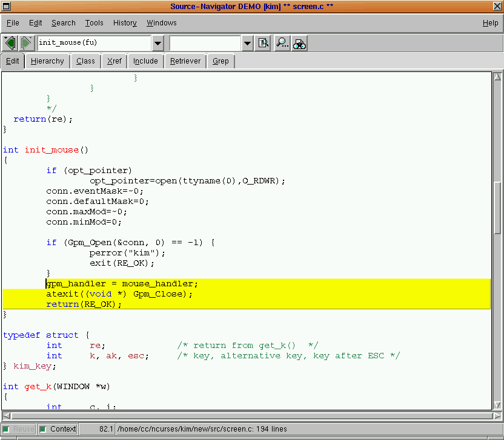Click the 'conn.defaultMask=0;' line

click(x=98, y=202)
